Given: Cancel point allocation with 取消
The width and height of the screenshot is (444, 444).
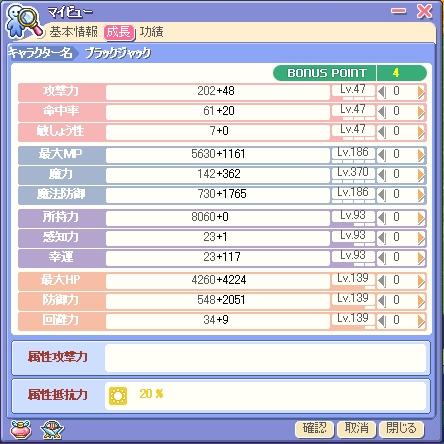Looking at the screenshot, I should coord(356,428).
